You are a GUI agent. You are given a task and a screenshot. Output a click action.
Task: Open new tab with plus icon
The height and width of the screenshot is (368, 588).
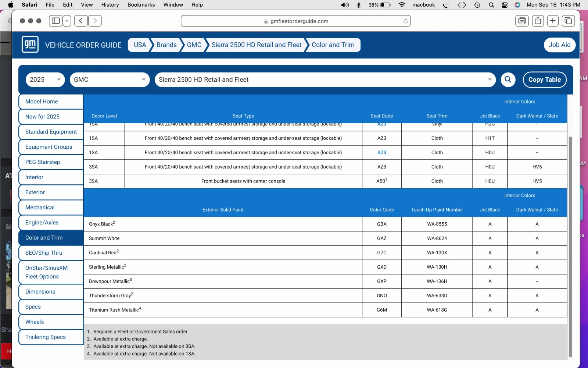tap(553, 21)
